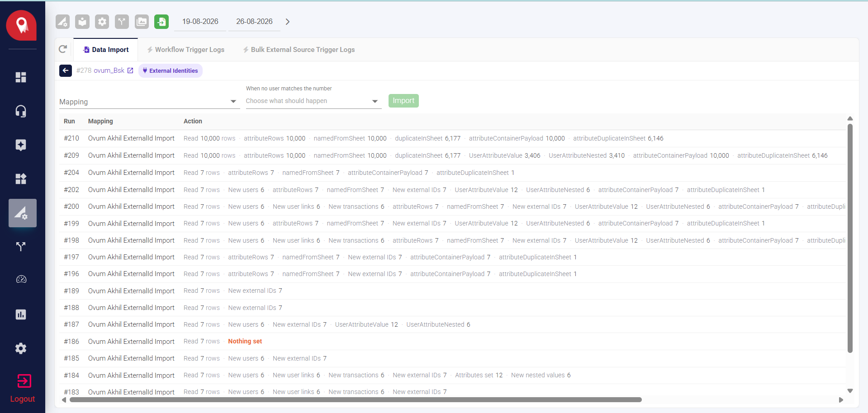
Task: Select run #204 row
Action: point(452,173)
